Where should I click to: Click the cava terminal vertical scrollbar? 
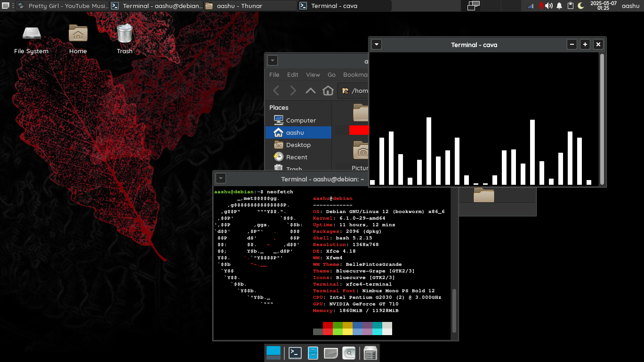click(x=602, y=119)
